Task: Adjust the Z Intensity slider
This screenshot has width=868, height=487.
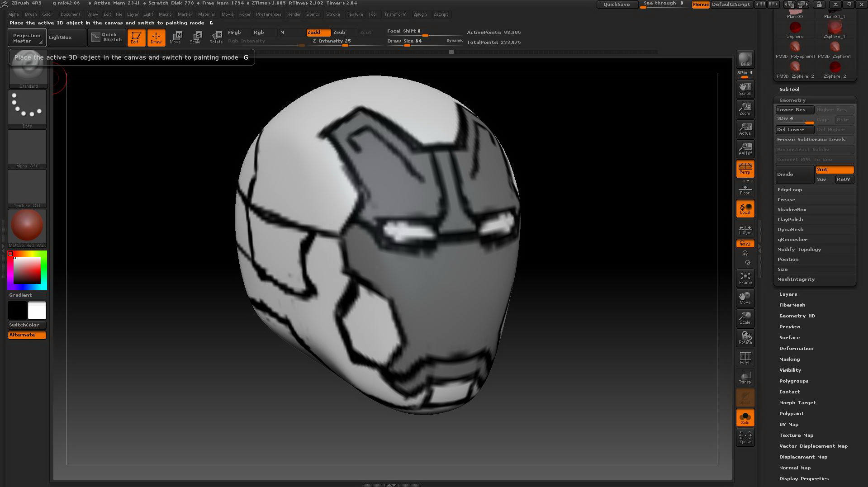Action: (x=345, y=42)
